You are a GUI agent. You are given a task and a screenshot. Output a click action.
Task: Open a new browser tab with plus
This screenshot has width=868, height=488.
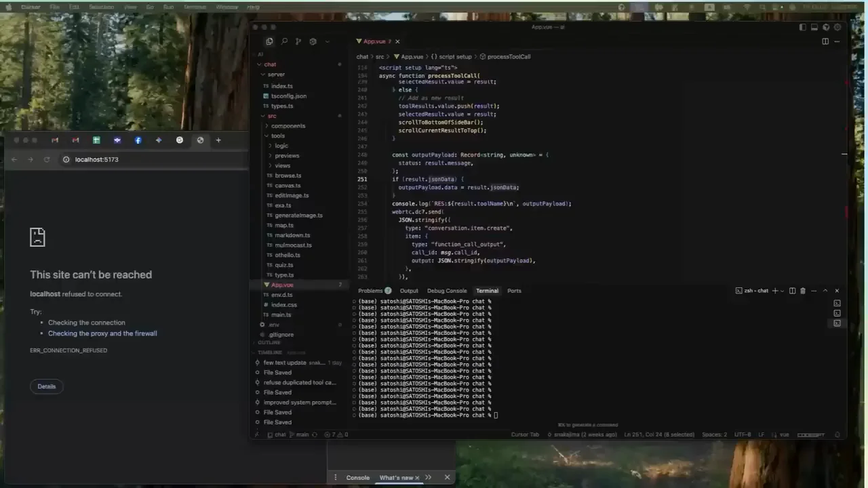[218, 140]
